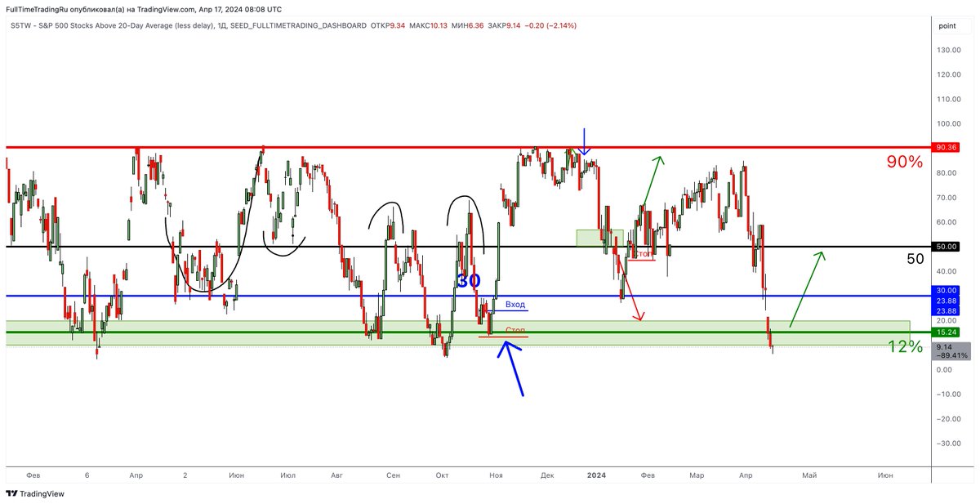
Task: Click the -30.00 price axis value
Action: 949,444
